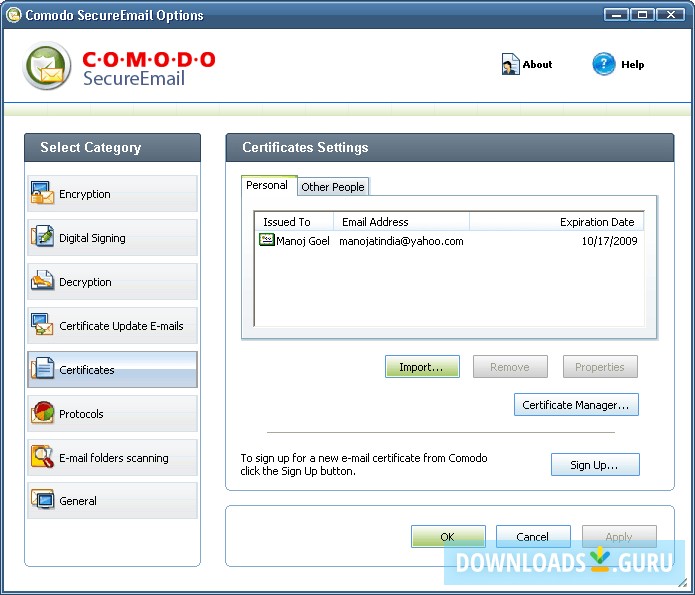Select Certificate Update E-mails category
The width and height of the screenshot is (695, 595).
pyautogui.click(x=112, y=325)
